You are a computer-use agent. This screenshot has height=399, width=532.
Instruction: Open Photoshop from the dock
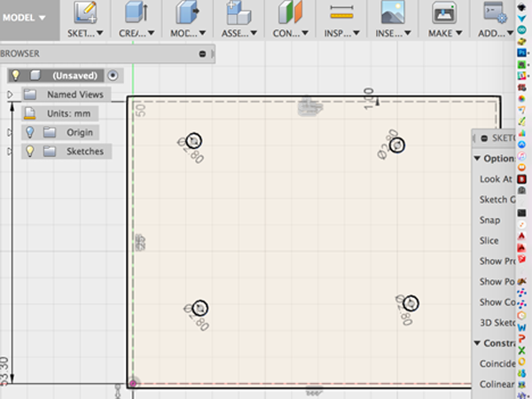(x=522, y=52)
